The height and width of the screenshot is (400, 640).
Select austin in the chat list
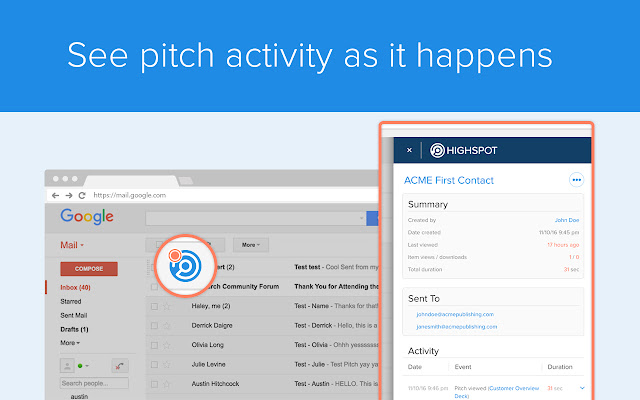tap(79, 396)
